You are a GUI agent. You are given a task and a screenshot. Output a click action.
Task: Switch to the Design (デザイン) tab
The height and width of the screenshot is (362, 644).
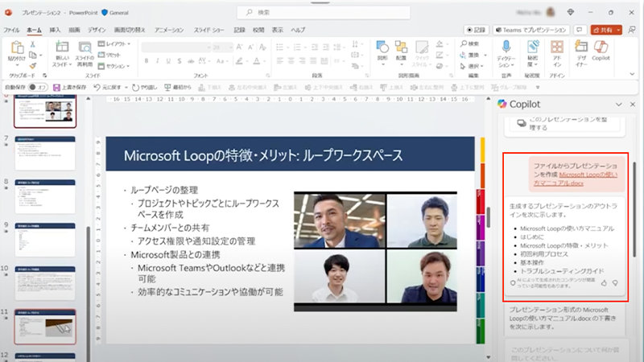[x=97, y=30]
